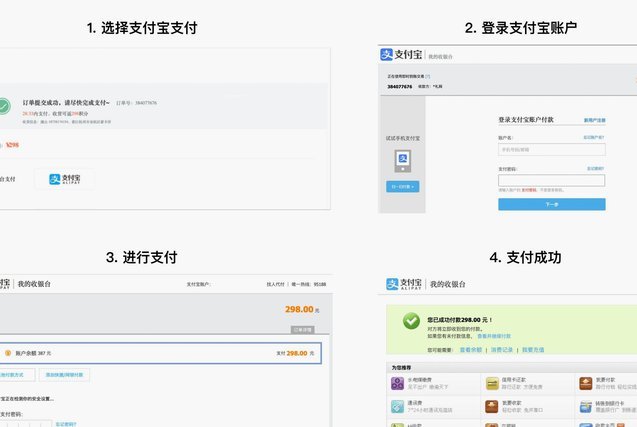Click the help question mark beside transaction info in step 2

[428, 76]
